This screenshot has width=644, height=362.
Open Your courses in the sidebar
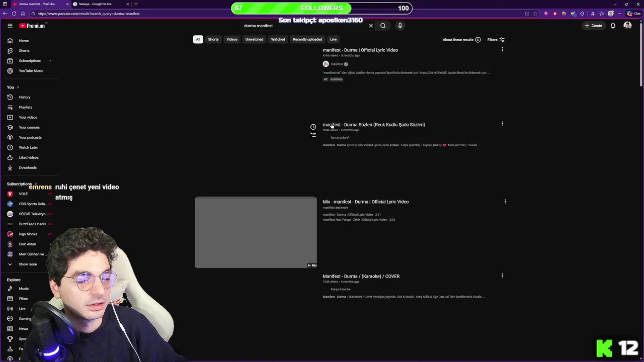click(x=29, y=127)
